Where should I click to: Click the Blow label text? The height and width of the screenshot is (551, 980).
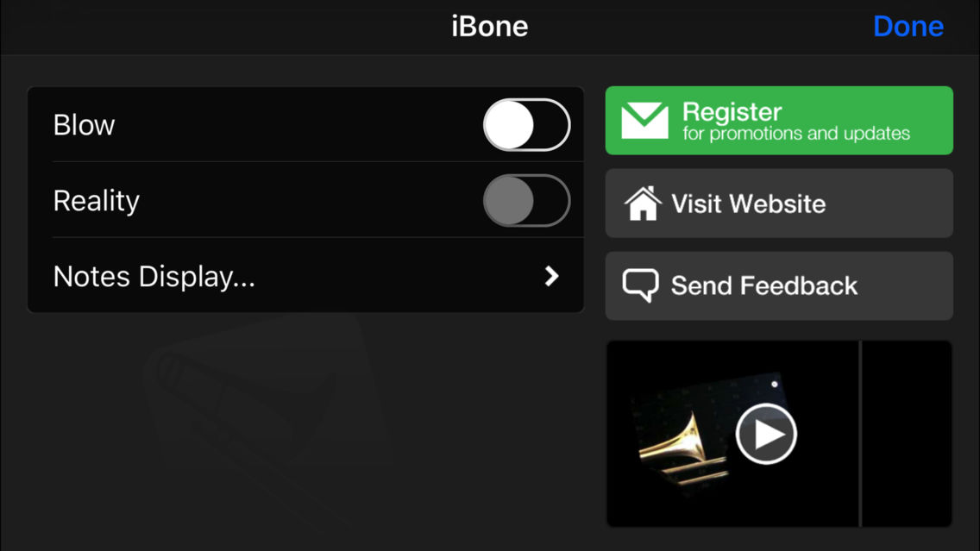click(84, 124)
